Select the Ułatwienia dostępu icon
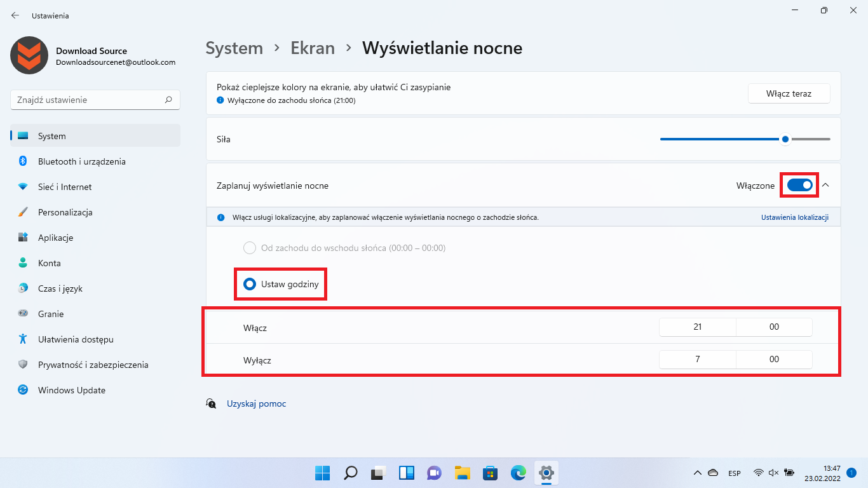The width and height of the screenshot is (868, 488). tap(23, 339)
